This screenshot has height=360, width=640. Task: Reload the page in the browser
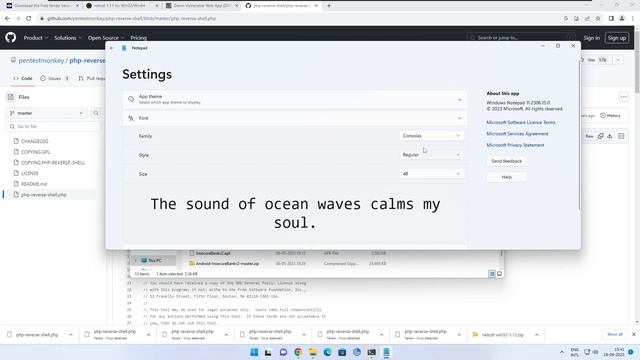29,18
